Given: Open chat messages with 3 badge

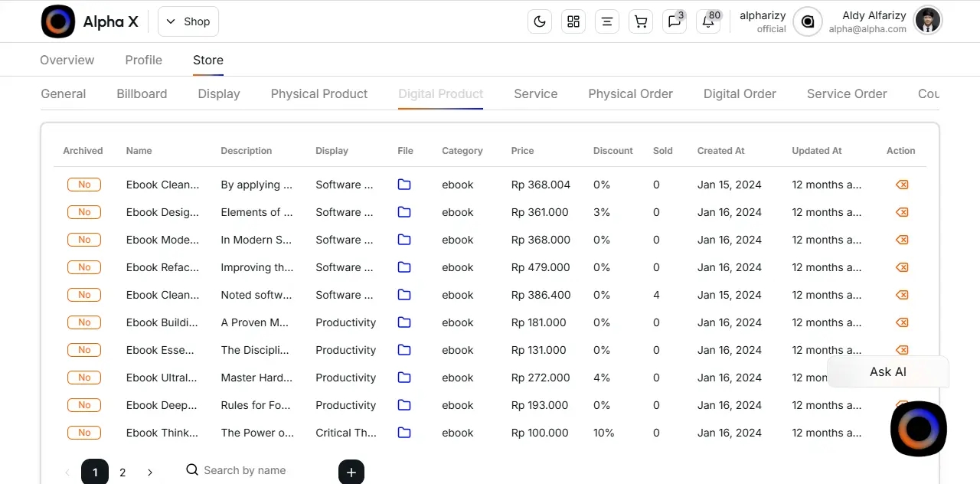Looking at the screenshot, I should [675, 21].
